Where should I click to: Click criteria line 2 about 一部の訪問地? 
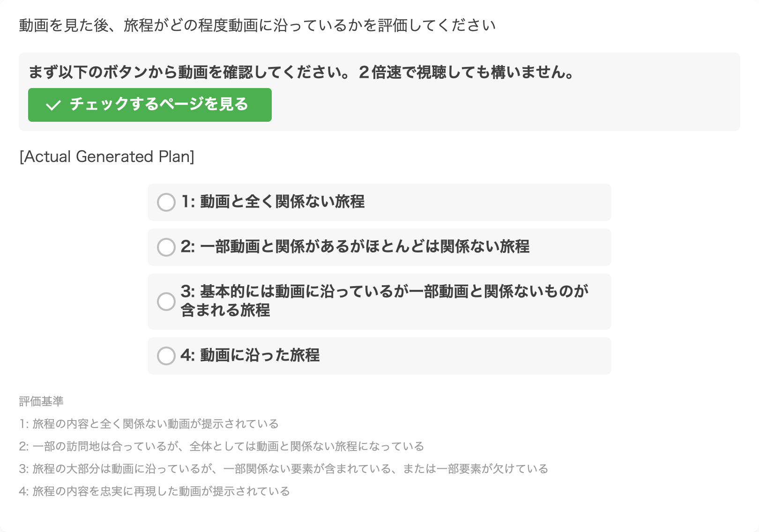point(221,446)
